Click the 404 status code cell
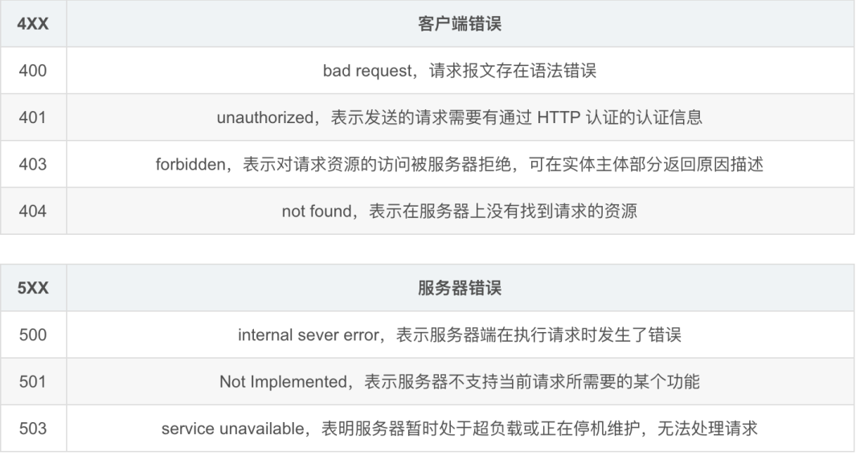Image resolution: width=868 pixels, height=460 pixels. [33, 211]
